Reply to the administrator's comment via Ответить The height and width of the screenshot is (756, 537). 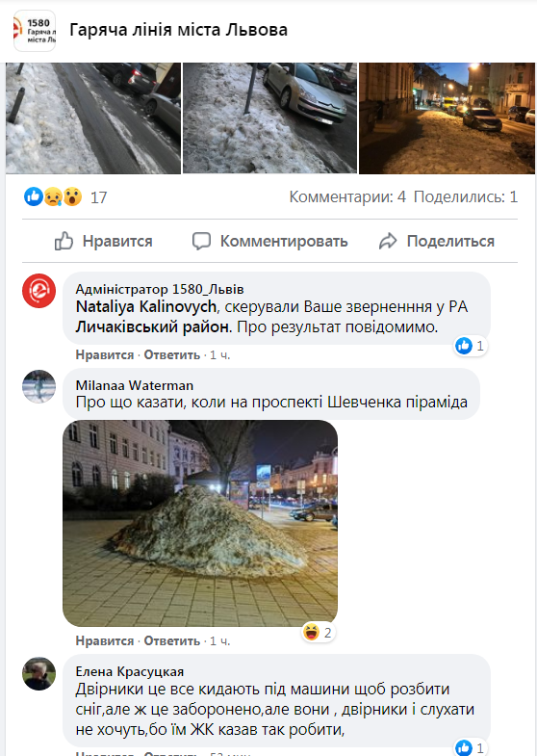(172, 354)
